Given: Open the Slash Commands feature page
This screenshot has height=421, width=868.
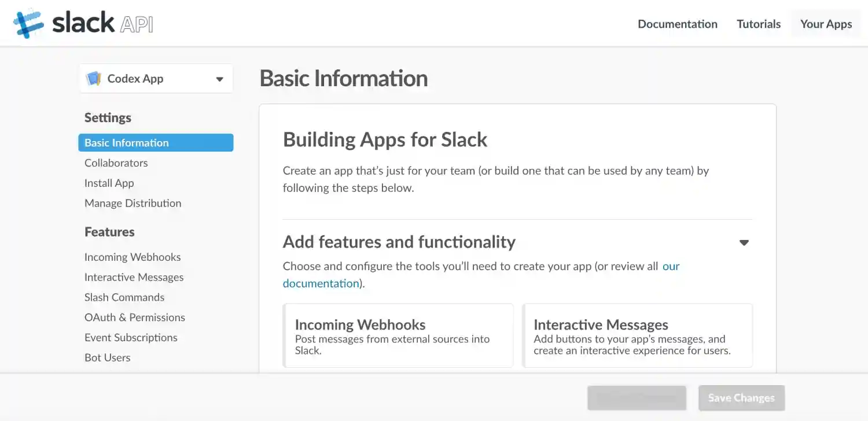Looking at the screenshot, I should [x=124, y=298].
